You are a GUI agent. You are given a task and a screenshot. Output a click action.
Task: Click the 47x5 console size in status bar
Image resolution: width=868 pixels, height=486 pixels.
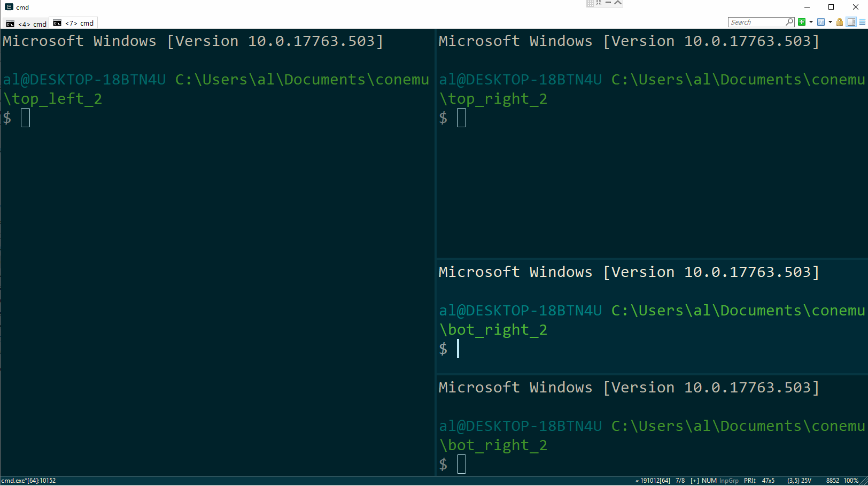[x=768, y=481]
